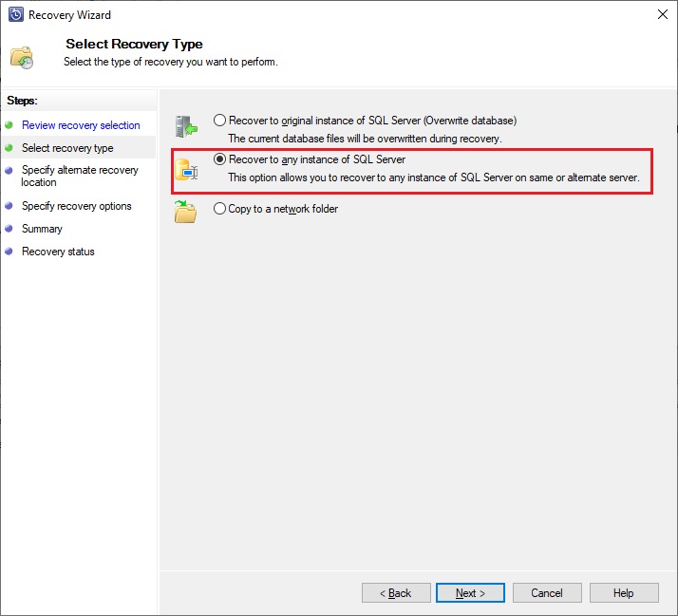
Task: Click the network folder copy icon
Action: [x=185, y=212]
